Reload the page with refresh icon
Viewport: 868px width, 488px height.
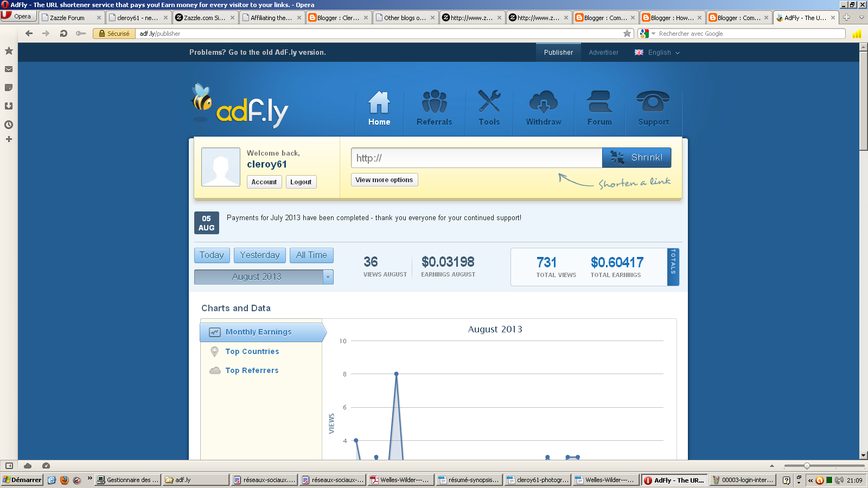coord(63,34)
